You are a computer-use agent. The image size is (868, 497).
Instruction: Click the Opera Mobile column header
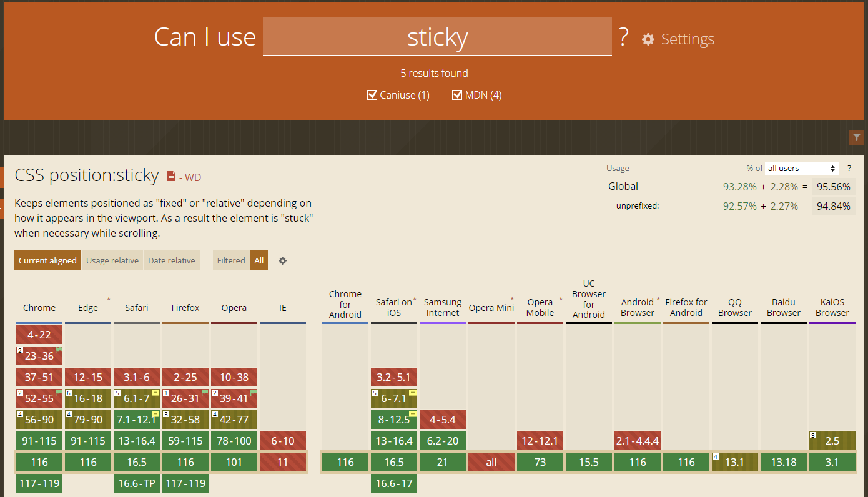(540, 307)
